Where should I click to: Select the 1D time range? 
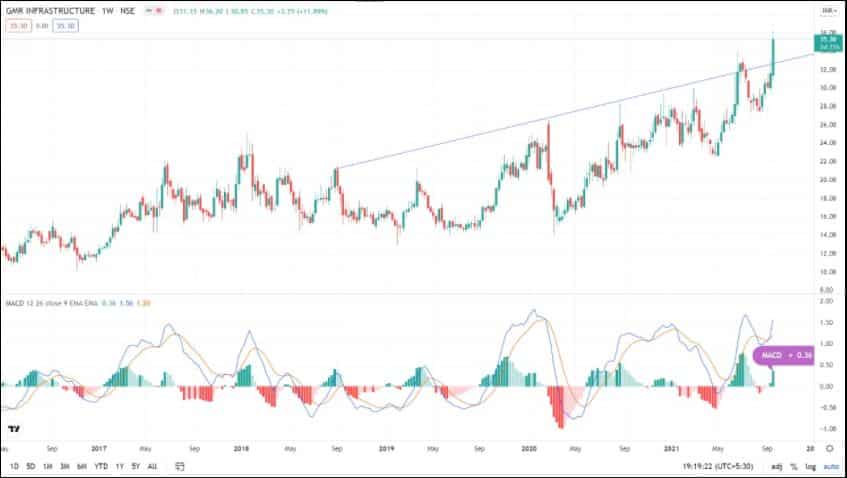[x=14, y=466]
